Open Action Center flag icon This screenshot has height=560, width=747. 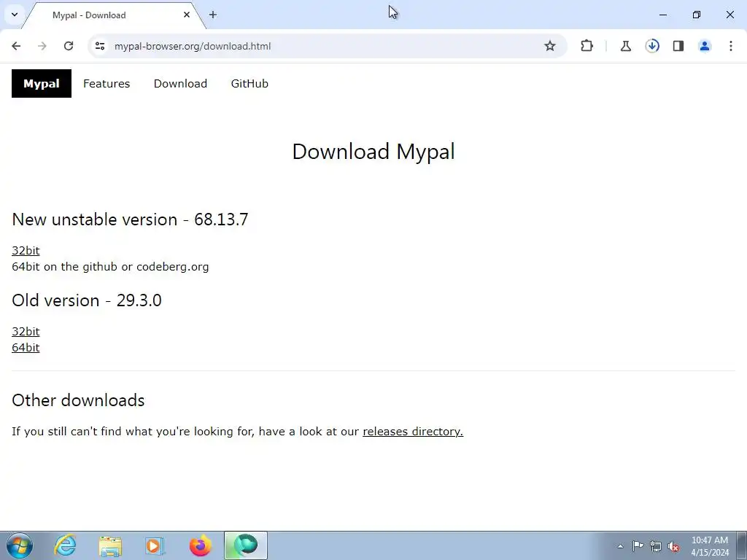(638, 546)
